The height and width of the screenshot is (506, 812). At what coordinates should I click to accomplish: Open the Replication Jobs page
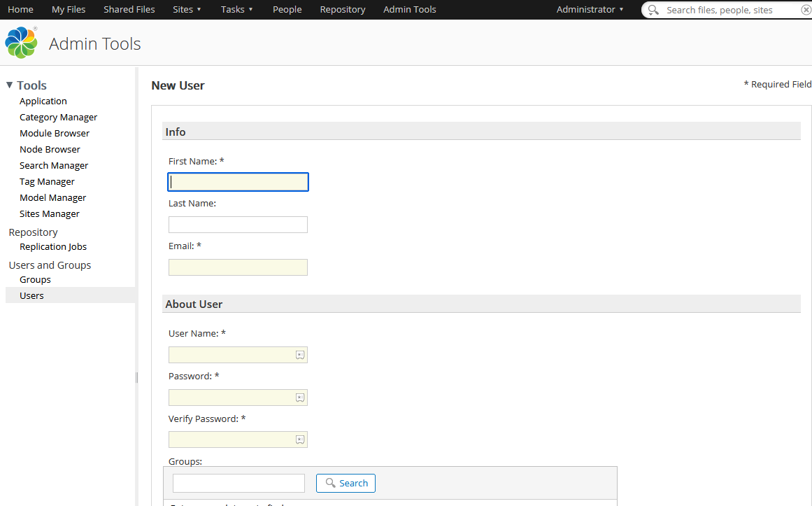[x=53, y=246]
